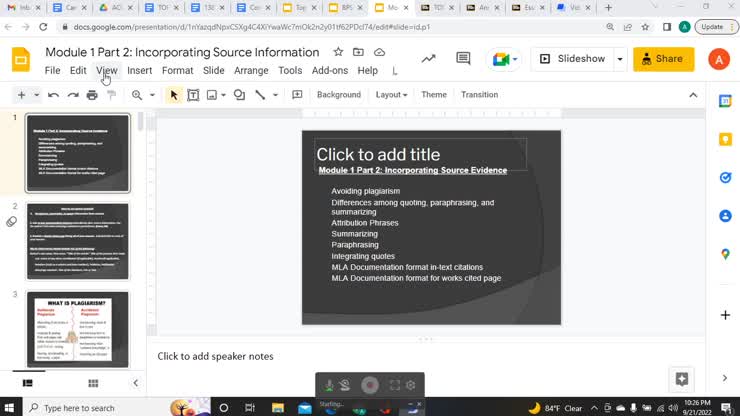Open the Transition panel
The image size is (740, 416).
(479, 94)
